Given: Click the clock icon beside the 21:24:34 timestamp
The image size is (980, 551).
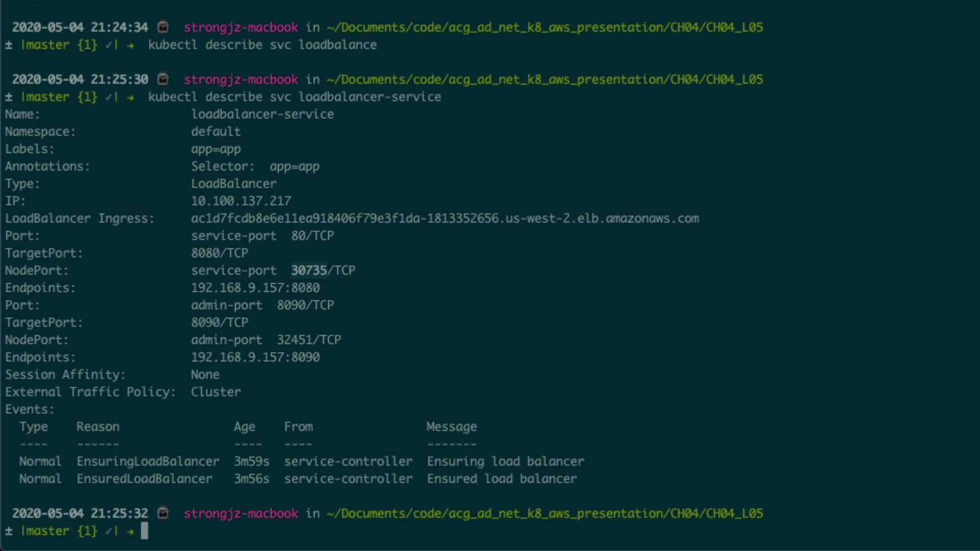Looking at the screenshot, I should click(x=163, y=27).
